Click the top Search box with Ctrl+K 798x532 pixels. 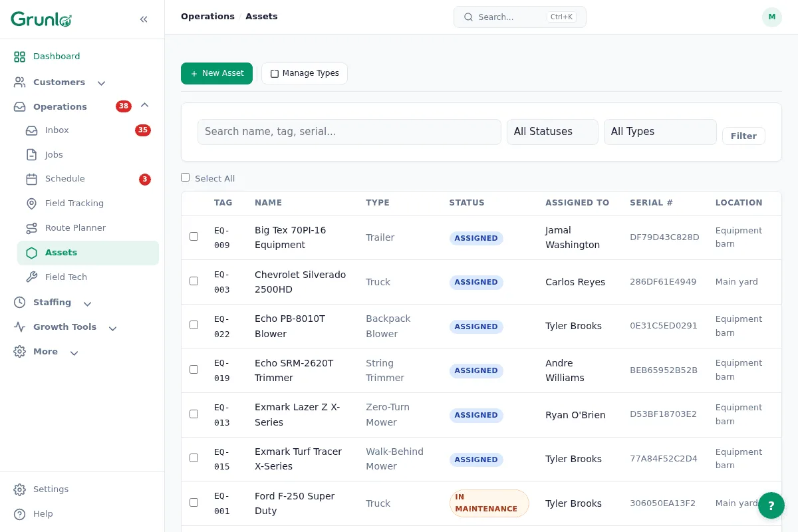[520, 17]
